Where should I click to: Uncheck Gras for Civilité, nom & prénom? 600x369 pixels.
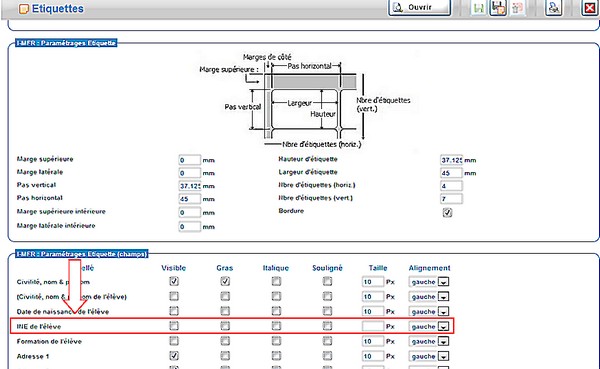tap(225, 281)
